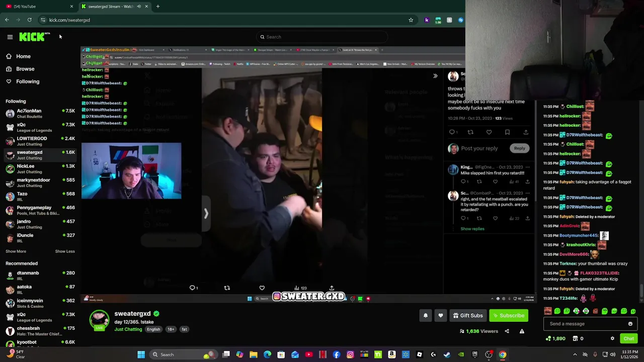Mute audio on the sweatergxd tab
644x362 pixels.
139,7
